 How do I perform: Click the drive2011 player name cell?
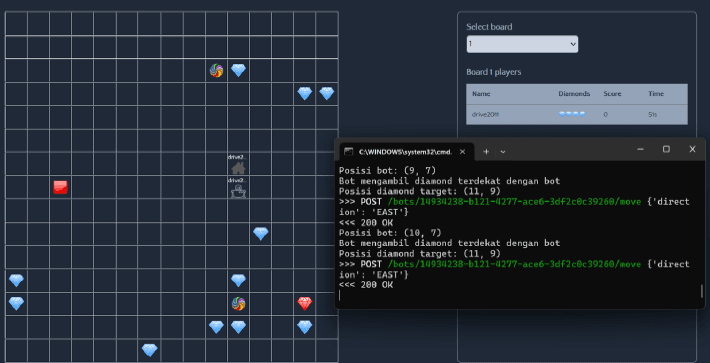(x=485, y=115)
